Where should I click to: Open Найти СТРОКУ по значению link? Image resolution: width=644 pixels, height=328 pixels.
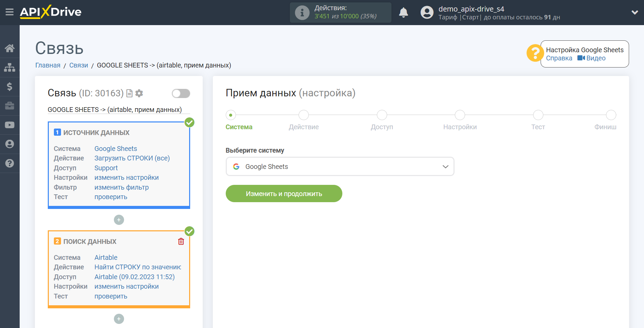pos(138,267)
